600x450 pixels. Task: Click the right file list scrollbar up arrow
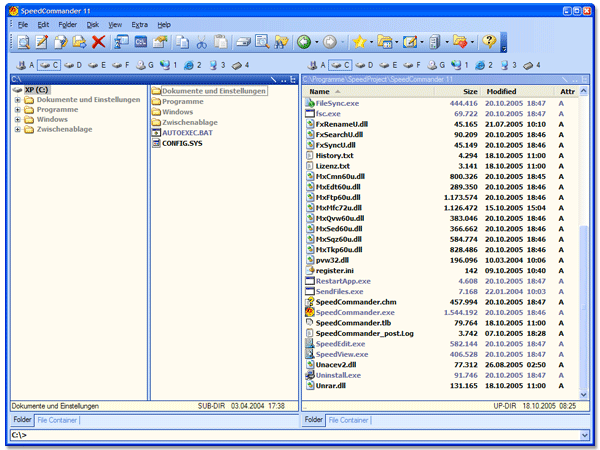(x=584, y=91)
